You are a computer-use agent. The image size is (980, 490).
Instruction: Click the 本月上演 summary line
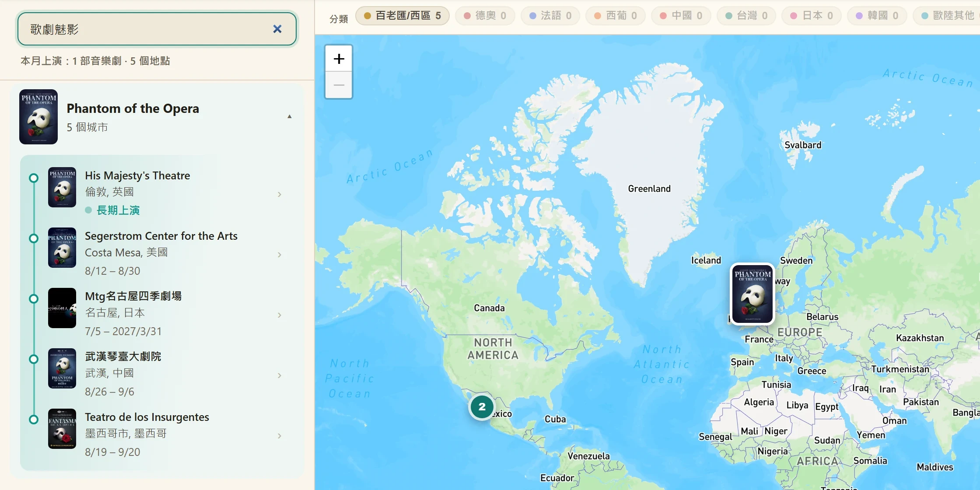click(x=95, y=61)
